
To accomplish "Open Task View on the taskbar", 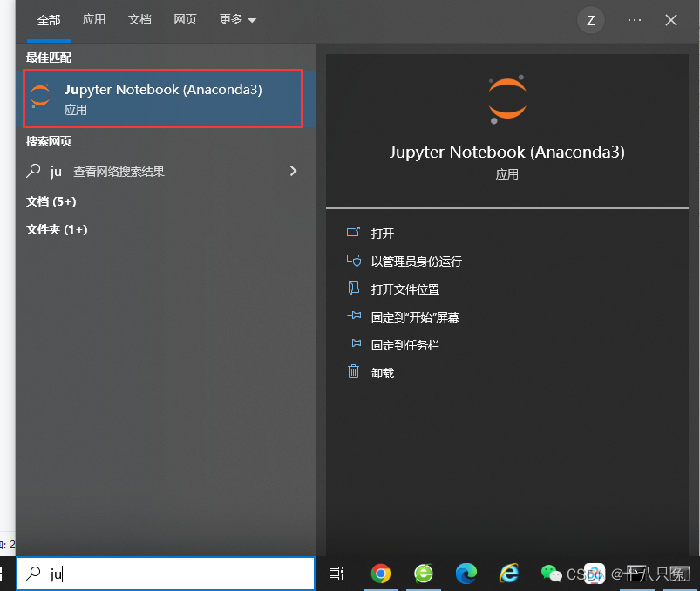I will pos(336,574).
